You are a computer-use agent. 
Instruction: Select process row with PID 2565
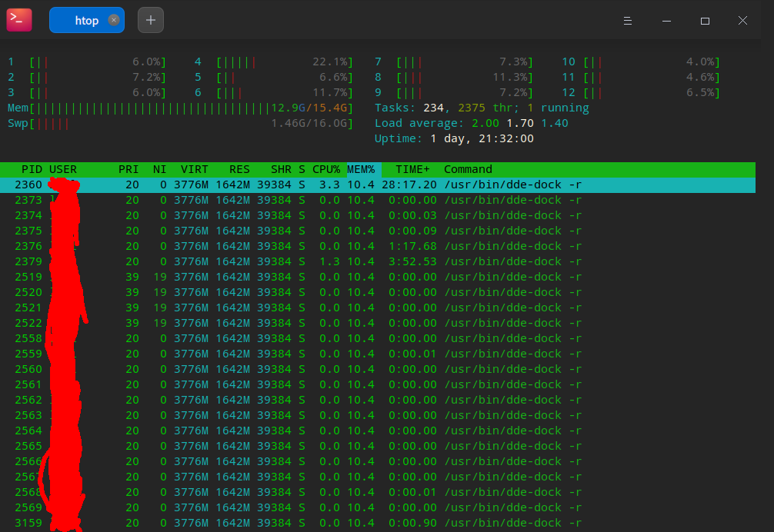pos(378,446)
